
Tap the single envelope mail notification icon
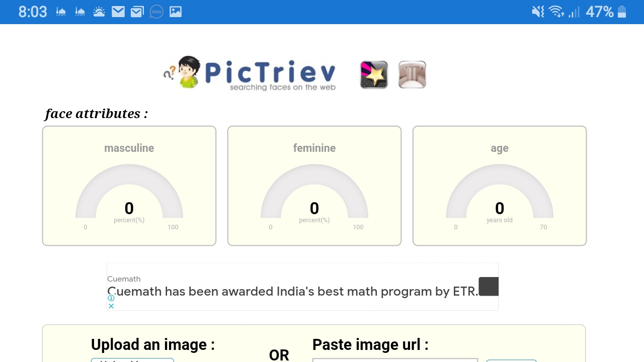click(x=118, y=12)
